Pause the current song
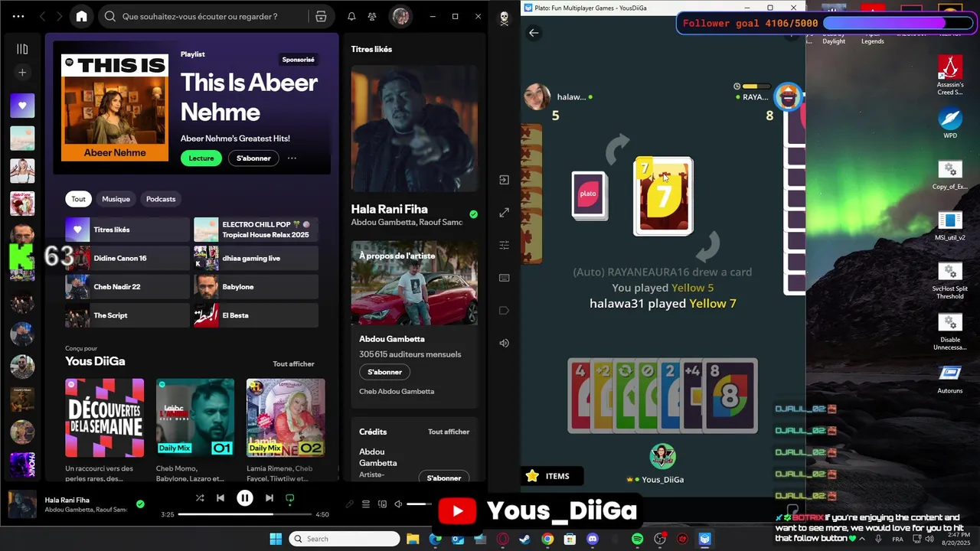The image size is (980, 551). [x=245, y=498]
